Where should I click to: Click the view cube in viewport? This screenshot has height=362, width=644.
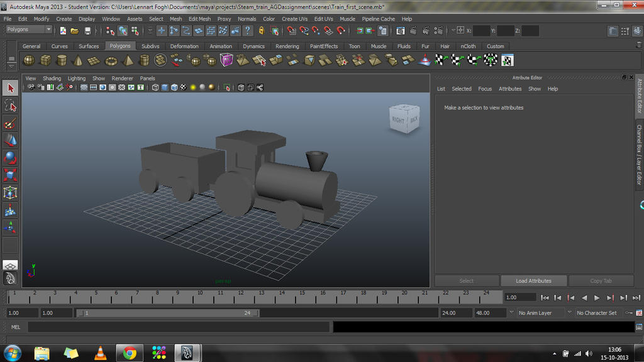coord(404,119)
